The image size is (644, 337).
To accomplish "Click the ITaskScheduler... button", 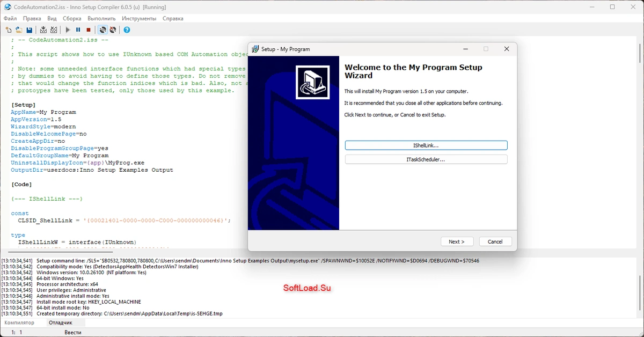I will (x=426, y=159).
